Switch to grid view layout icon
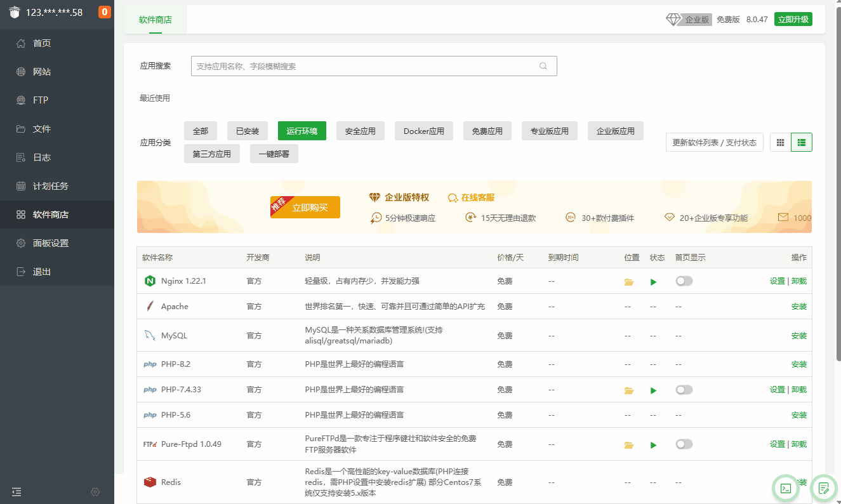 tap(781, 142)
